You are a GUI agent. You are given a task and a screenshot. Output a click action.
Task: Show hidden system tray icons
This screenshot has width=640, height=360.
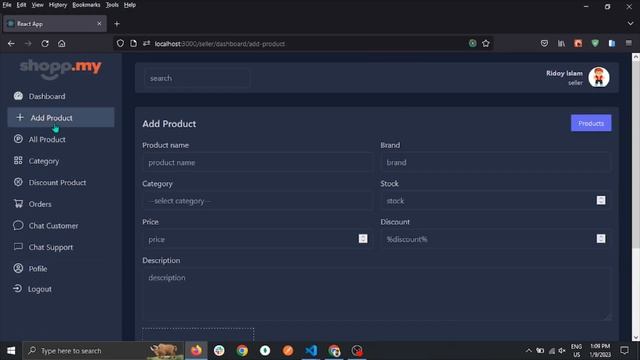(x=529, y=351)
